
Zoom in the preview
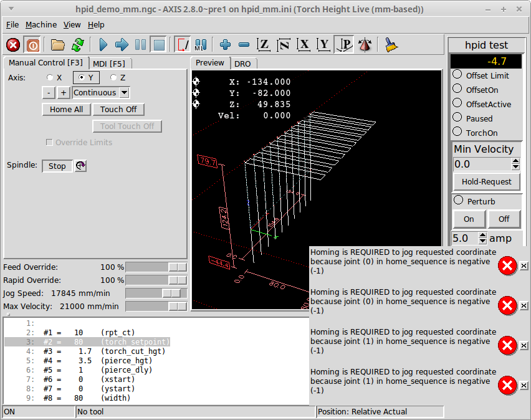click(x=226, y=45)
